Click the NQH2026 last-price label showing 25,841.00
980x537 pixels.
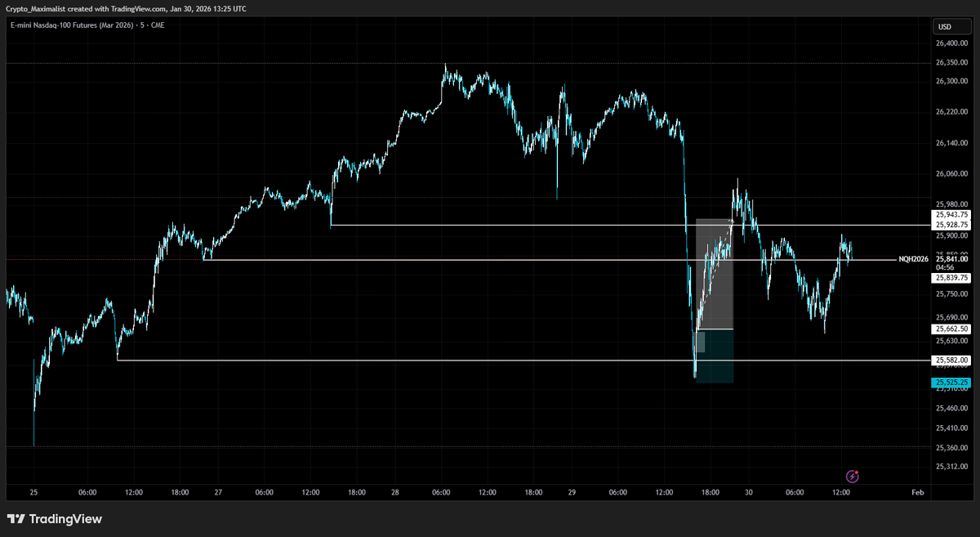point(950,259)
